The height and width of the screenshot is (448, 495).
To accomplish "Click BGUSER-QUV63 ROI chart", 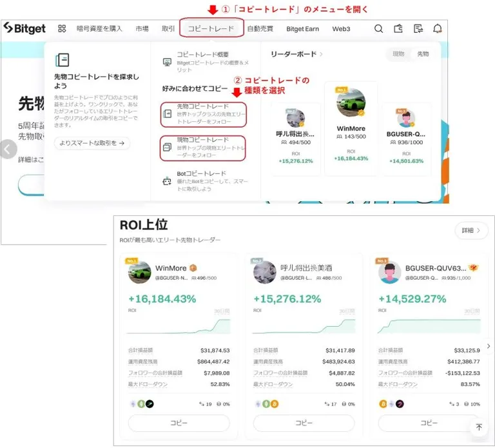I will tap(429, 326).
